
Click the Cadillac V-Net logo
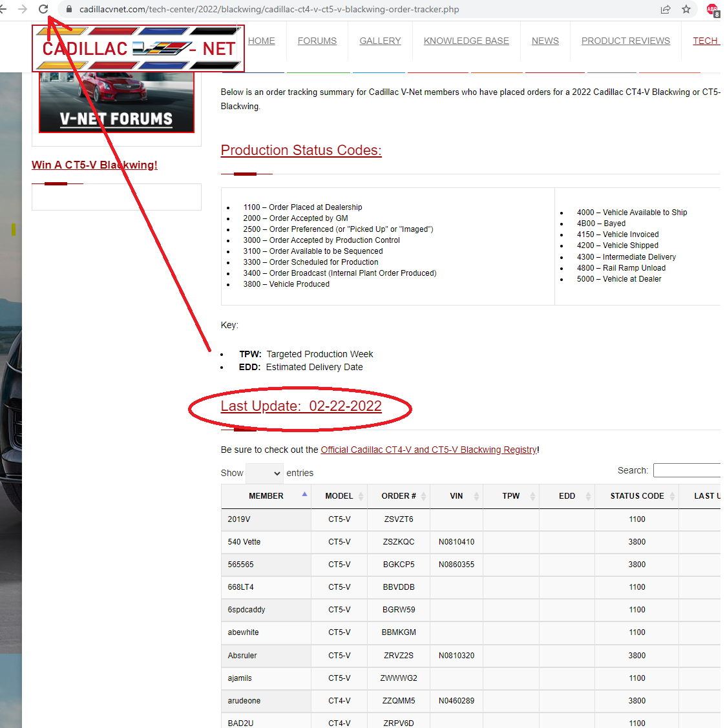(x=138, y=48)
